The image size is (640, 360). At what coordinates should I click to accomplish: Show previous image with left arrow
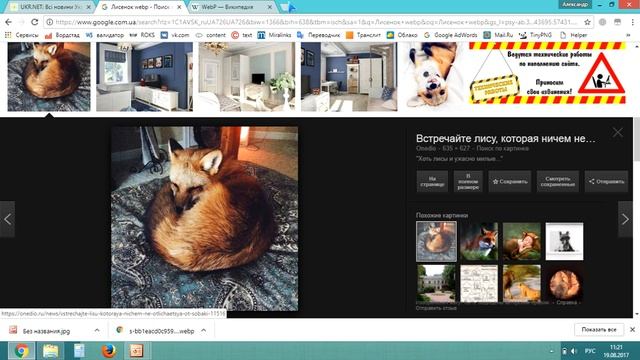(x=7, y=219)
